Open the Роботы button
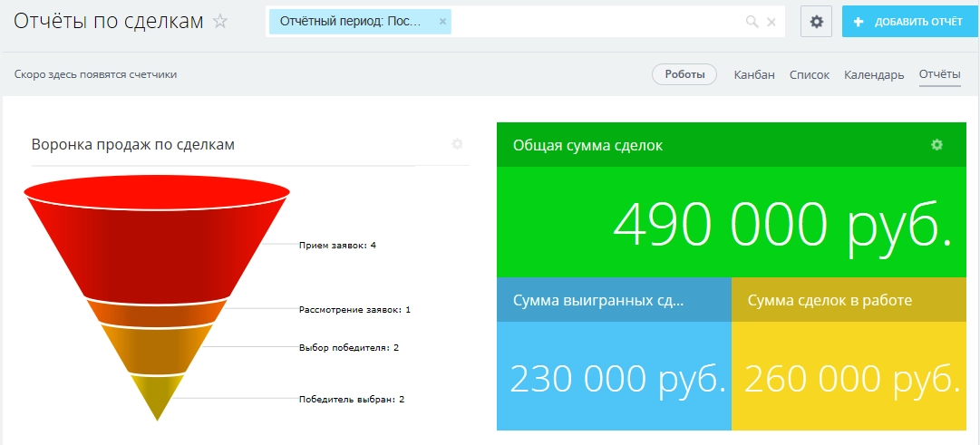 [x=684, y=74]
